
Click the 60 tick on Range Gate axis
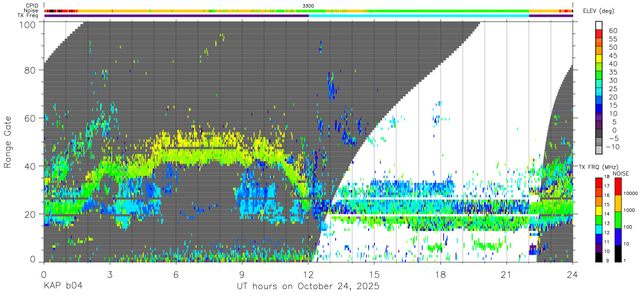pyautogui.click(x=31, y=118)
